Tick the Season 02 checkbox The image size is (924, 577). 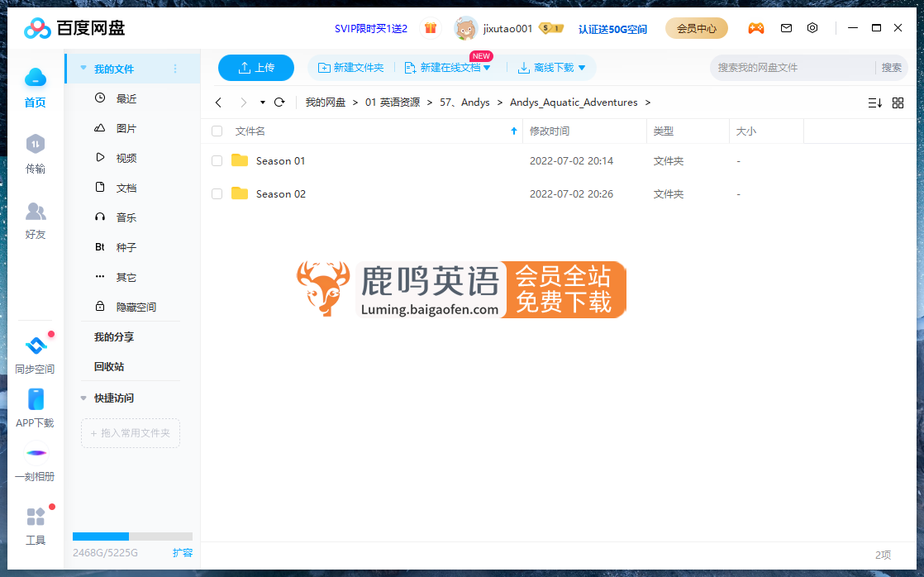tap(217, 193)
